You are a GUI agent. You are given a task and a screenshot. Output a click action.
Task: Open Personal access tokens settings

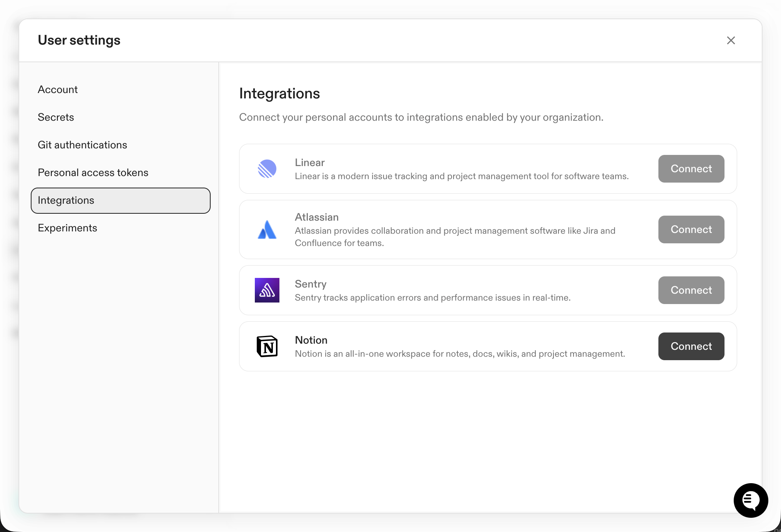[93, 172]
